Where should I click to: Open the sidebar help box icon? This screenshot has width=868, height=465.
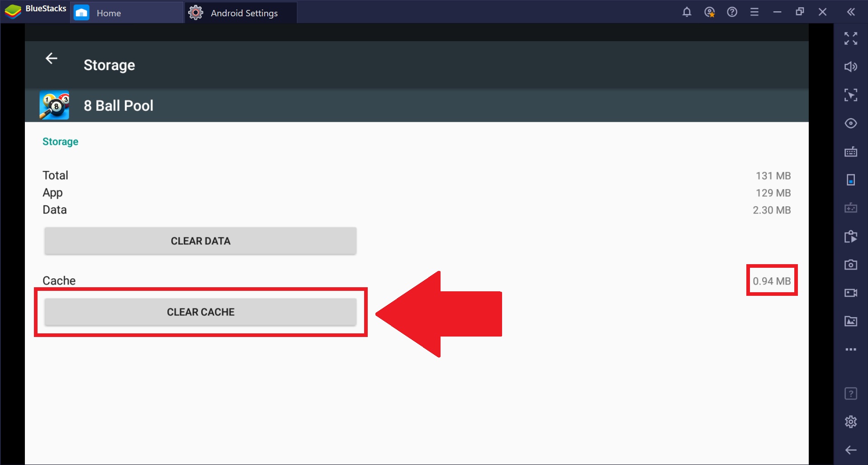(851, 394)
